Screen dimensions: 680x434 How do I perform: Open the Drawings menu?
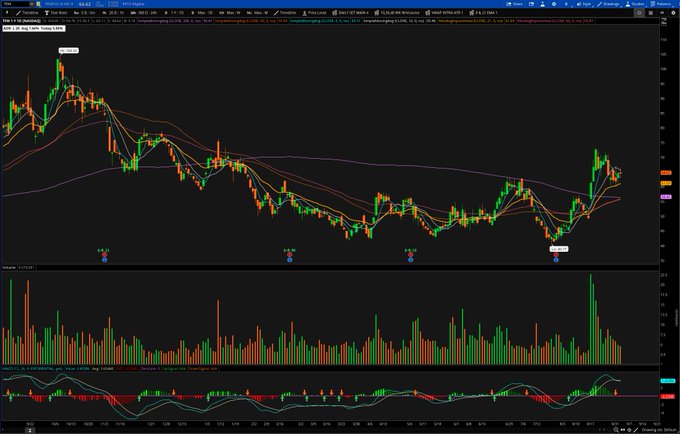(x=608, y=4)
